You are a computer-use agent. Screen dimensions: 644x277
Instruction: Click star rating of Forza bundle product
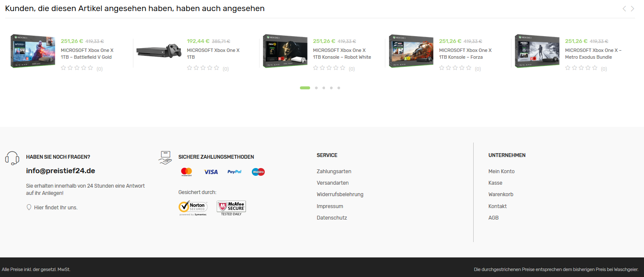point(455,68)
